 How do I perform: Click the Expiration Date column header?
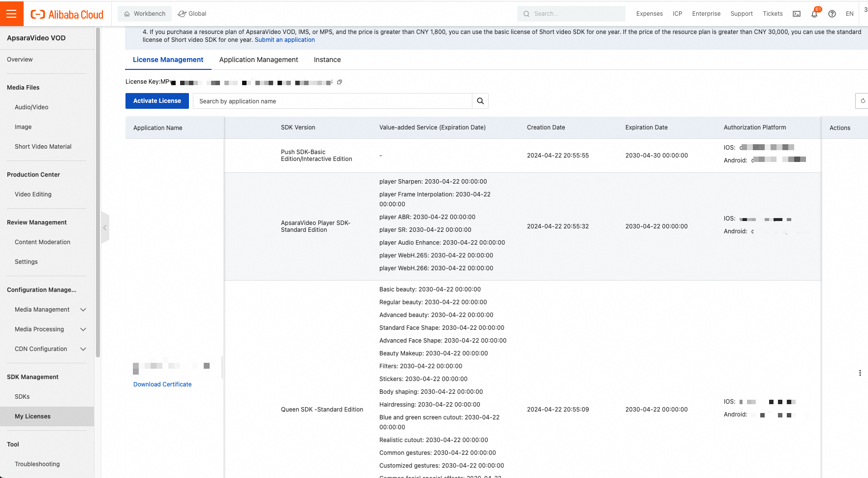pyautogui.click(x=646, y=127)
